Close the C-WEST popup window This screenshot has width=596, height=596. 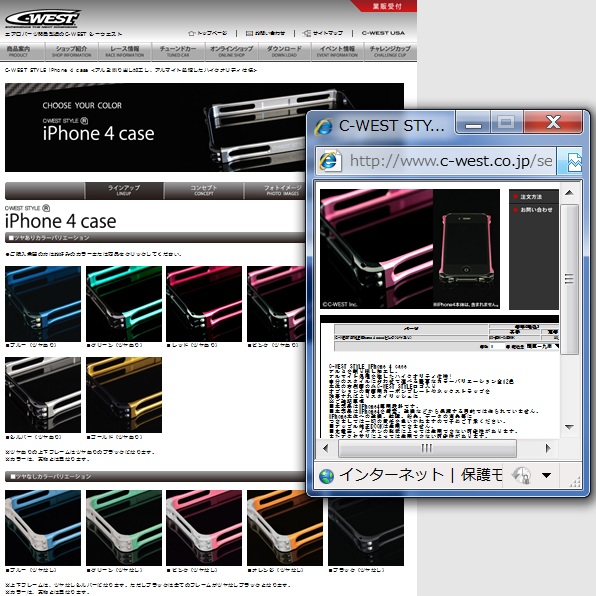(x=553, y=122)
